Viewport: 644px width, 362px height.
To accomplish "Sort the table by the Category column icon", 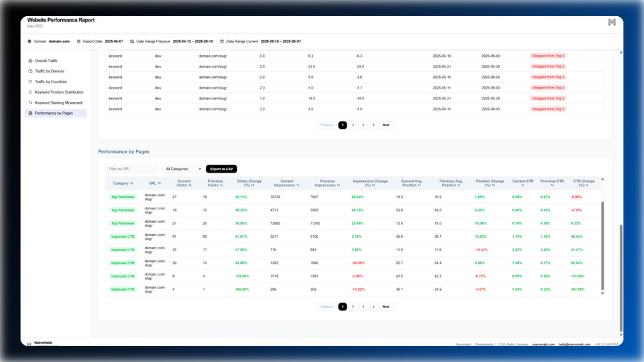I will 131,183.
